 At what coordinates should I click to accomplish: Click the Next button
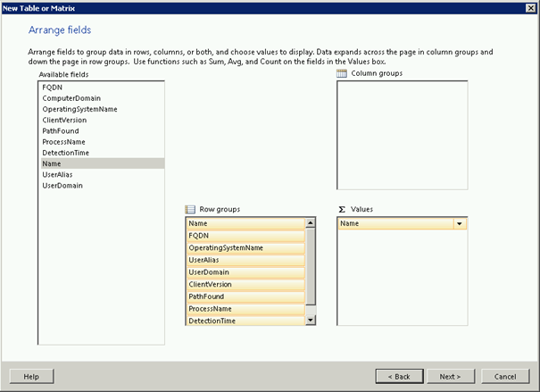[x=450, y=376]
